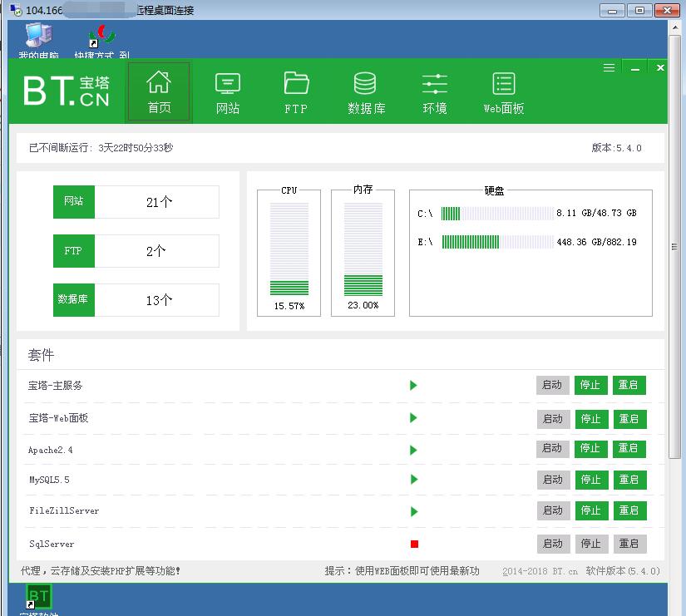Click the scrollbar up arrow
686x616 pixels.
point(675,27)
